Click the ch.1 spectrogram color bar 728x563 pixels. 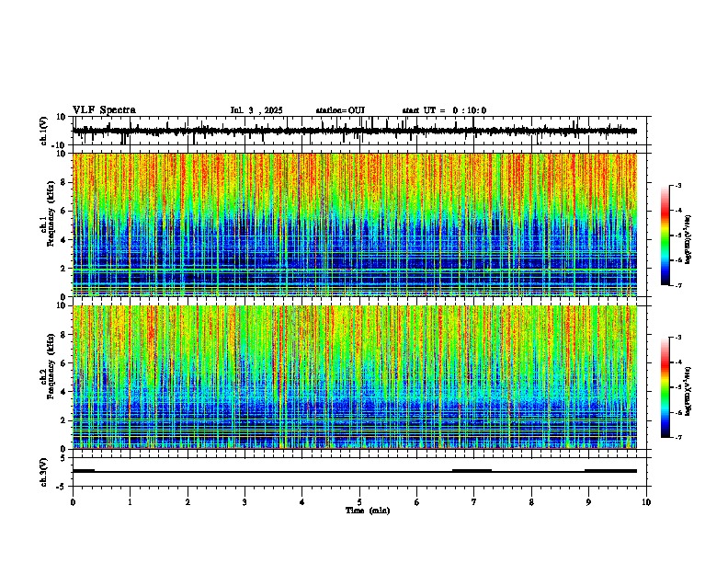pos(665,236)
